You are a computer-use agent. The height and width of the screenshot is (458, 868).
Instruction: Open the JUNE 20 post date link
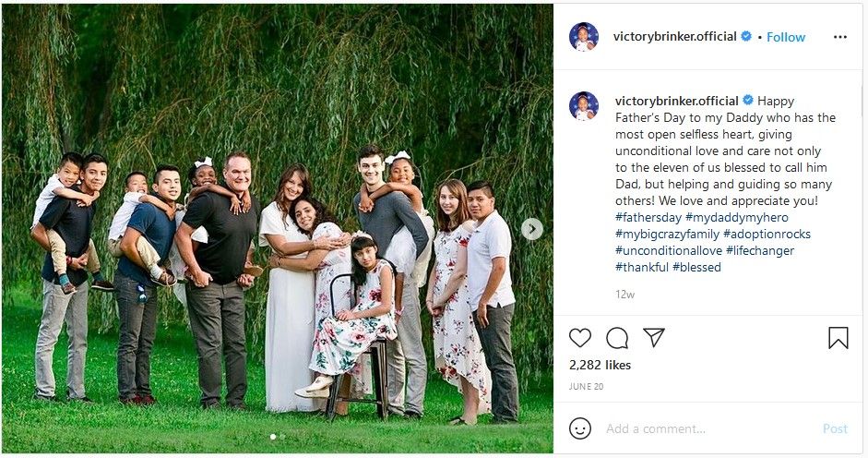(x=586, y=387)
